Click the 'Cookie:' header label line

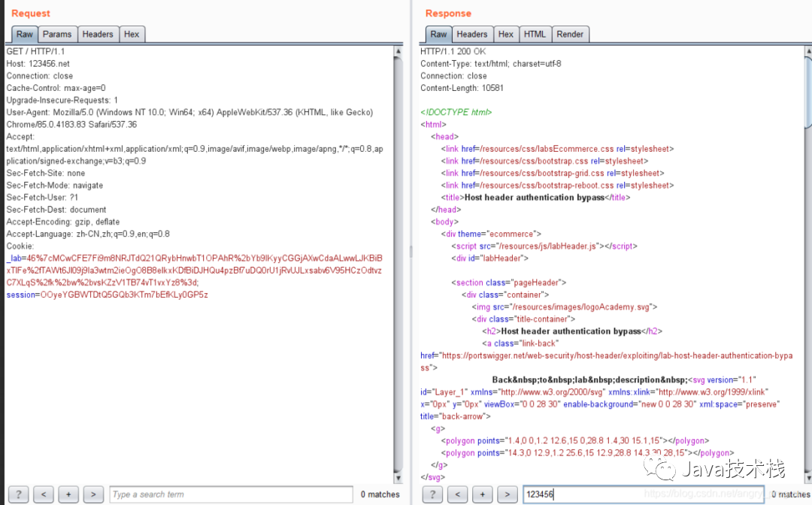pyautogui.click(x=20, y=246)
